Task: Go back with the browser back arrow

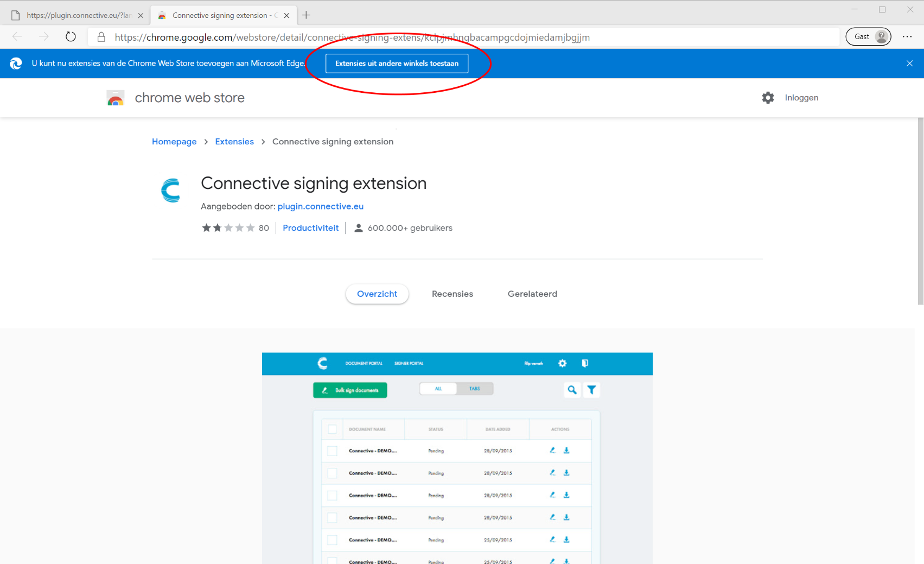Action: (x=17, y=37)
